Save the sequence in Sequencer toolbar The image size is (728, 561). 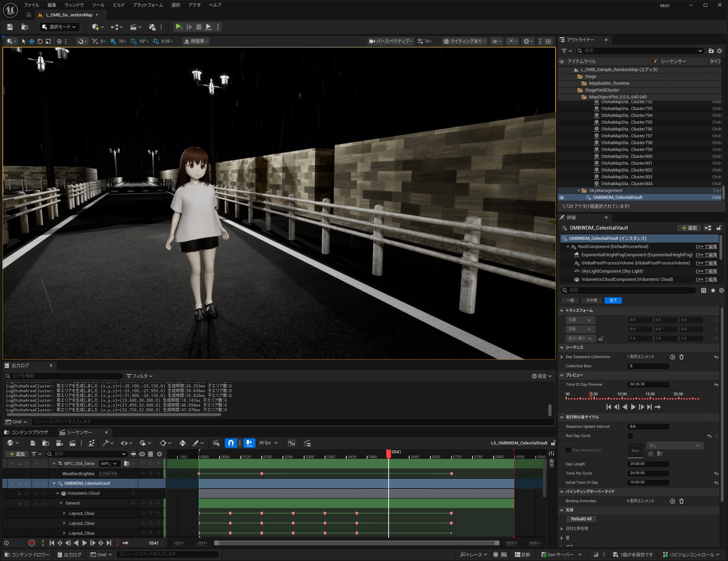click(x=32, y=443)
